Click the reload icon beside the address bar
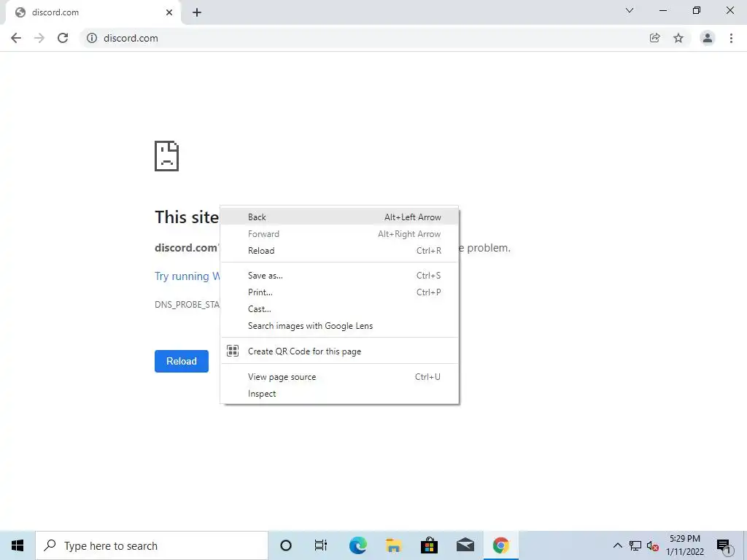Image resolution: width=747 pixels, height=560 pixels. [x=63, y=38]
